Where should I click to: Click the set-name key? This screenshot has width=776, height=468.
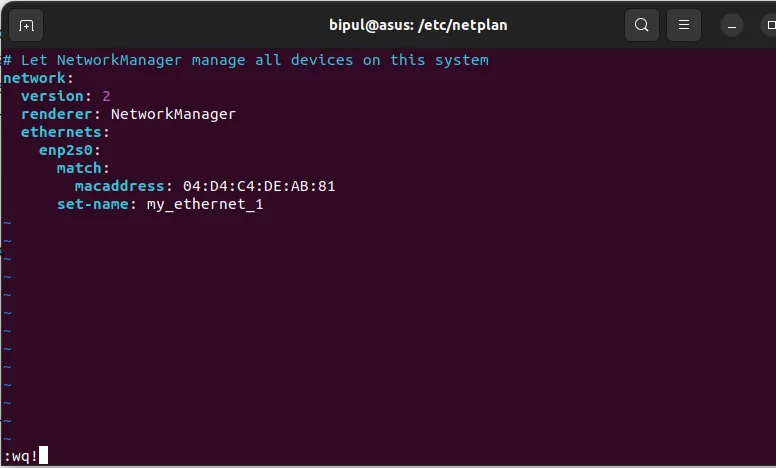(93, 204)
